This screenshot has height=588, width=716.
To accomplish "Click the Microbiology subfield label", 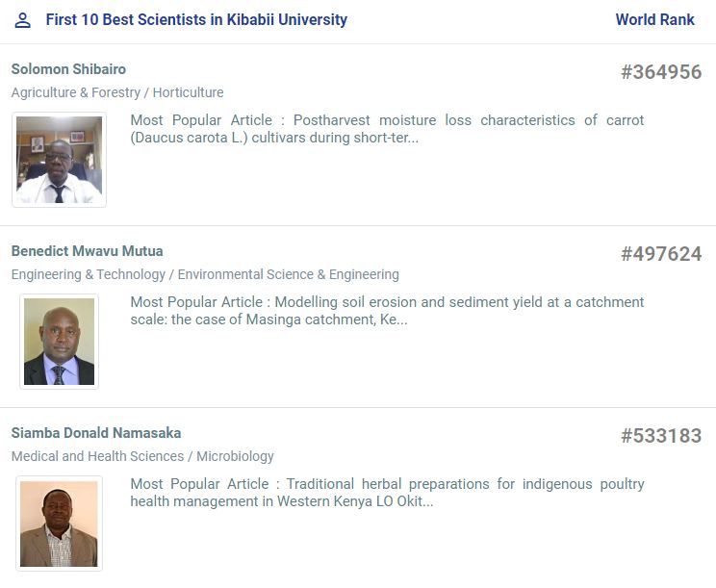I will point(235,456).
